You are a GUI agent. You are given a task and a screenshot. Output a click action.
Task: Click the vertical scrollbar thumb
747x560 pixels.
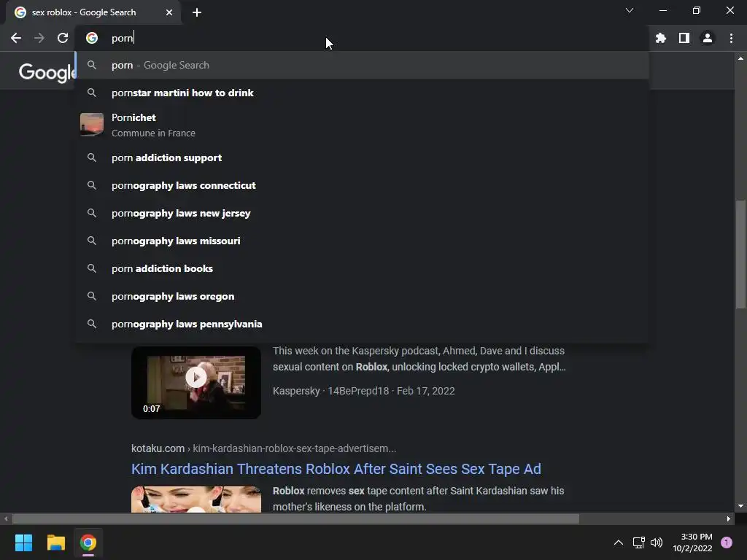pyautogui.click(x=740, y=254)
